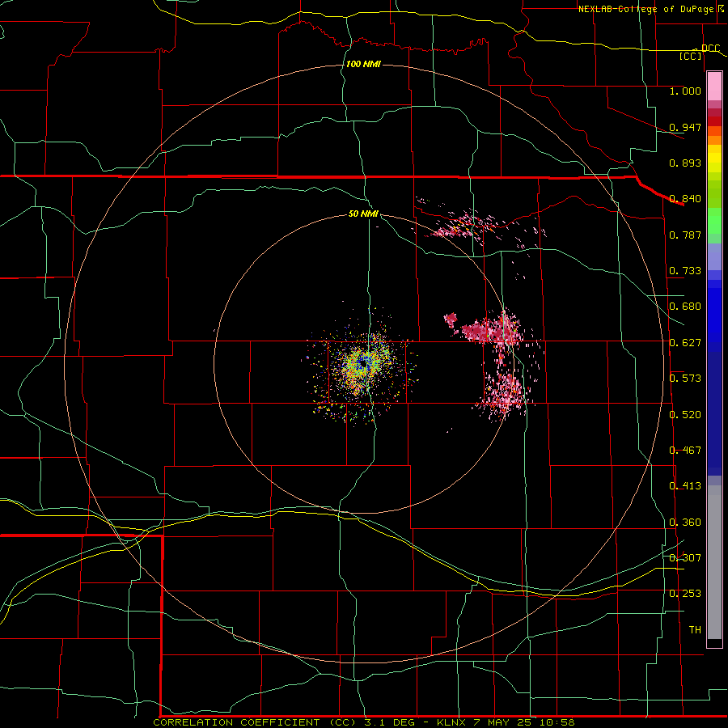Click the multicolor clutter at radar center
Image resolution: width=728 pixels, height=728 pixels.
363,365
